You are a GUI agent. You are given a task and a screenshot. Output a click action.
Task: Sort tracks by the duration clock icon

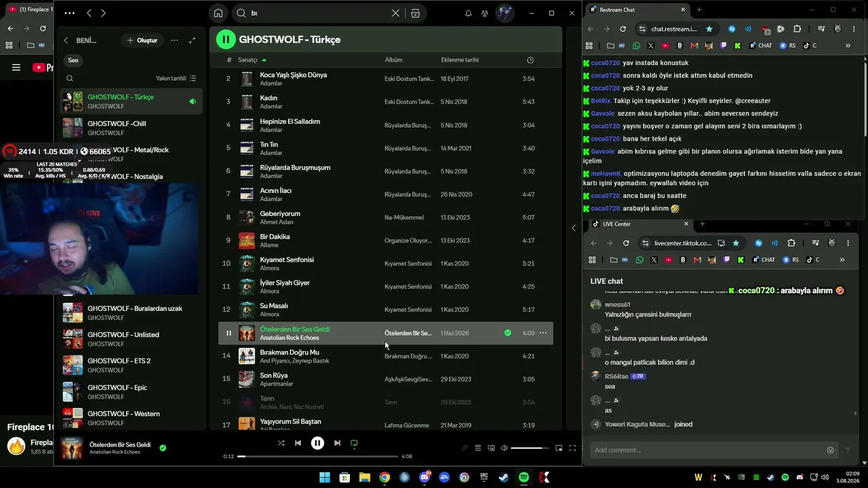click(530, 60)
